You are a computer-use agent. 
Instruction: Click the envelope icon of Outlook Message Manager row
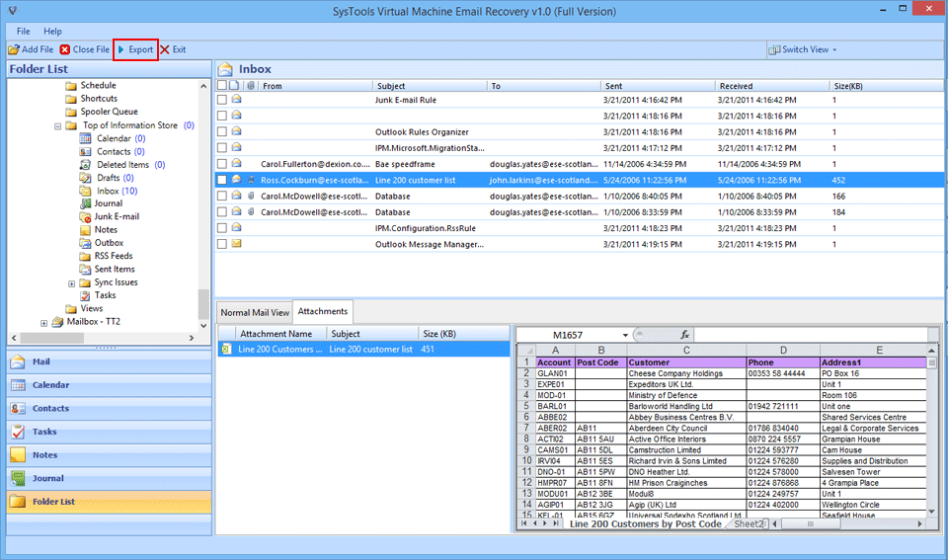coord(236,244)
